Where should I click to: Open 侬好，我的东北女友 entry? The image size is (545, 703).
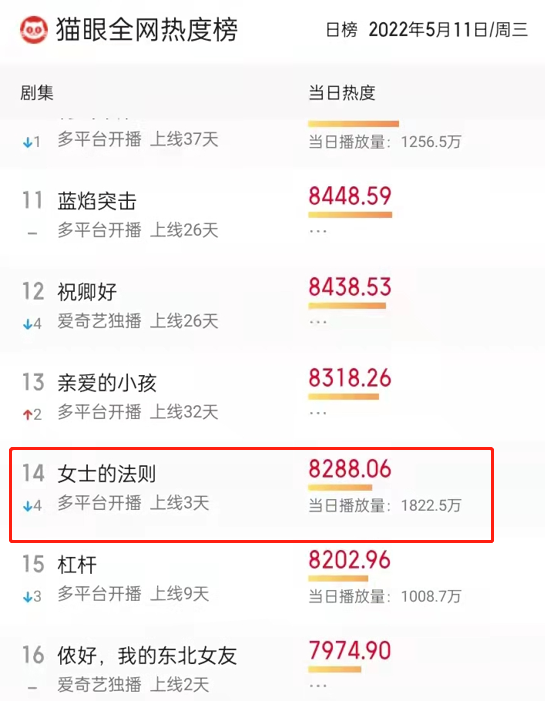tap(147, 656)
